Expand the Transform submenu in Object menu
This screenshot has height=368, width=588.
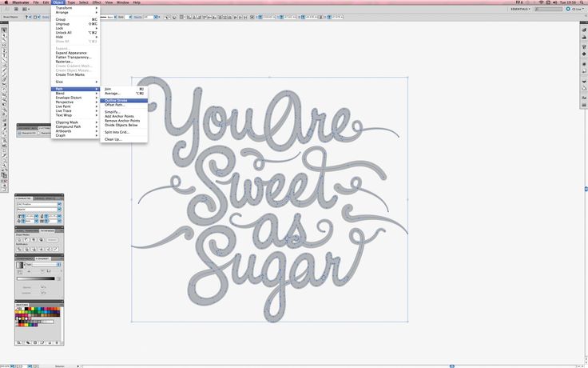click(x=75, y=8)
